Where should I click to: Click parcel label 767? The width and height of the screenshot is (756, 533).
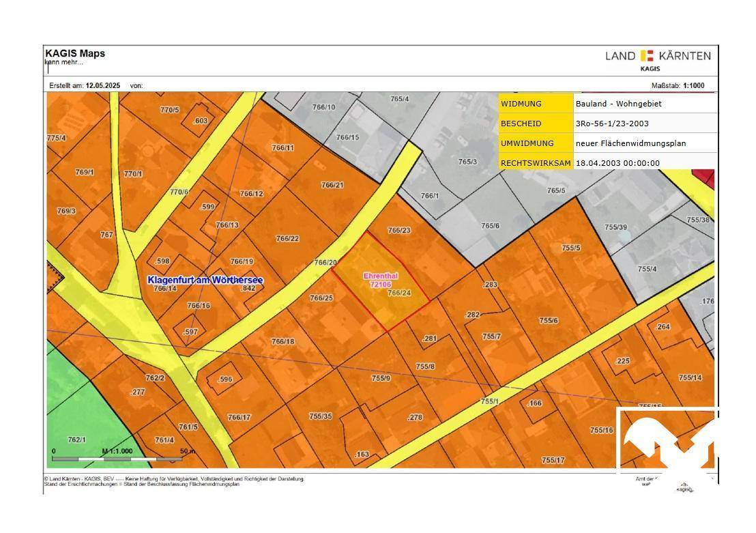106,235
